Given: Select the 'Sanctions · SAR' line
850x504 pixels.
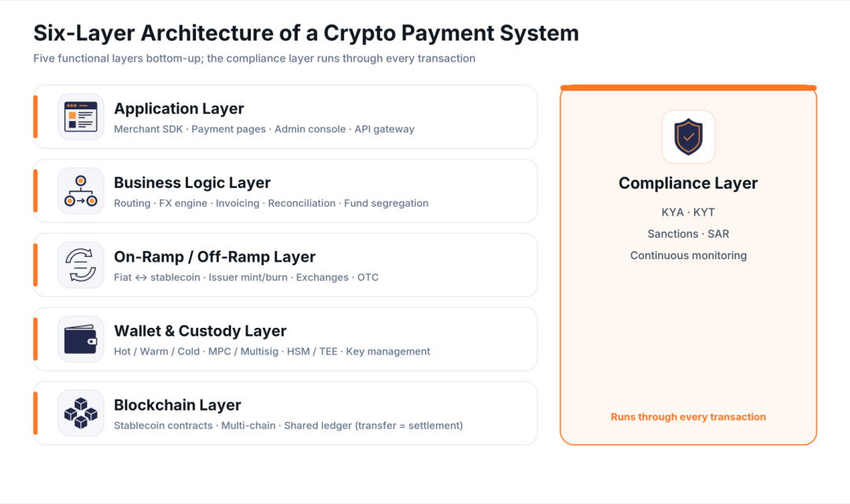Looking at the screenshot, I should tap(689, 234).
